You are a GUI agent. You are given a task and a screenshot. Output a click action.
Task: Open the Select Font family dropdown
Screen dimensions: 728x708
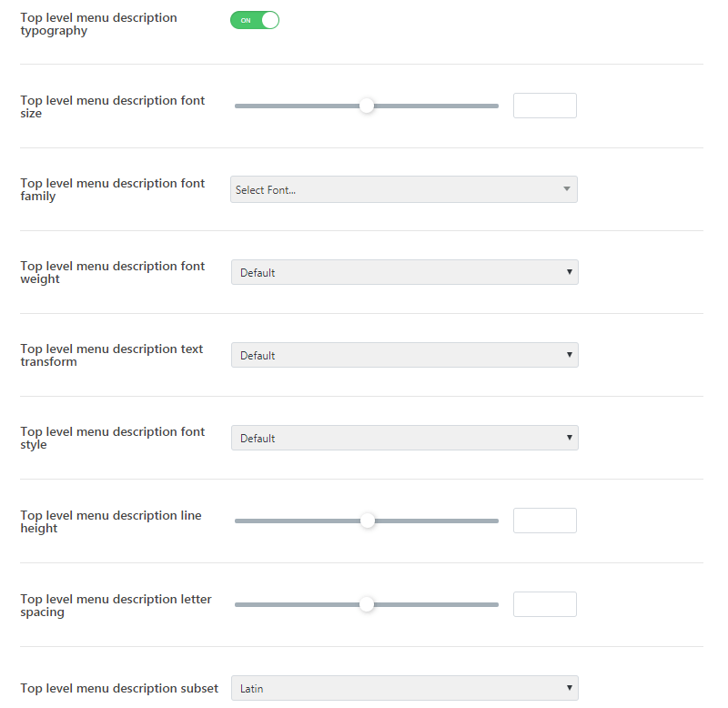[404, 189]
